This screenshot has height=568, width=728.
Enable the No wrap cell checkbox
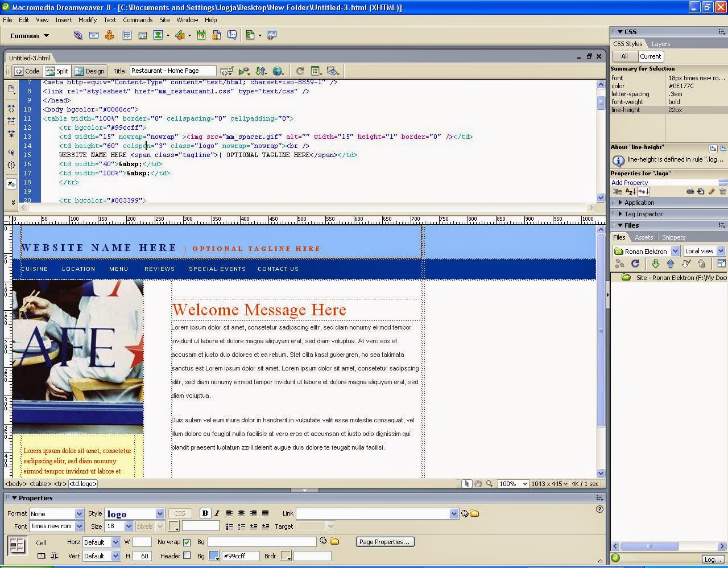point(186,542)
